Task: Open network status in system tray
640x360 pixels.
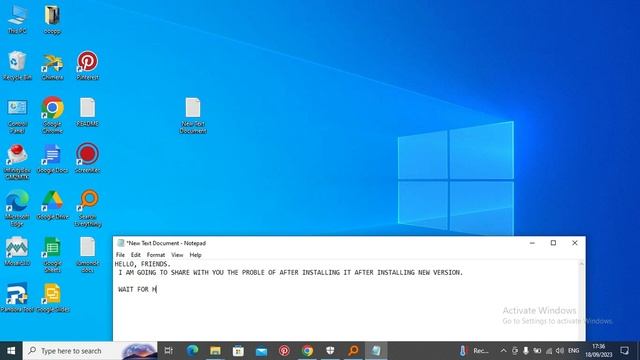Action: click(549, 351)
